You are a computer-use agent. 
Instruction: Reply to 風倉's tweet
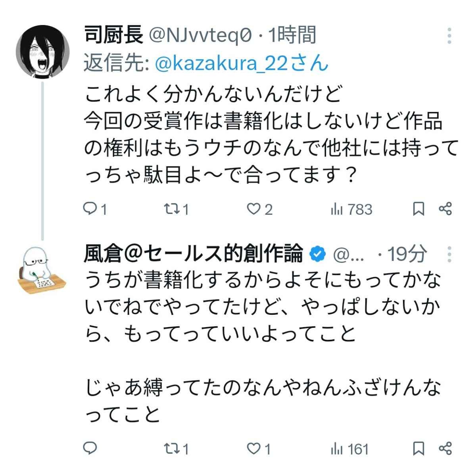(x=90, y=448)
